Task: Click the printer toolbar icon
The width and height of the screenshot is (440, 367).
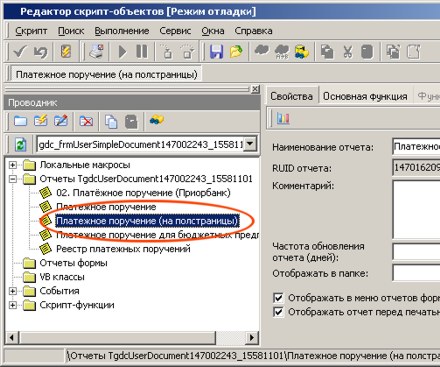Action: (97, 52)
